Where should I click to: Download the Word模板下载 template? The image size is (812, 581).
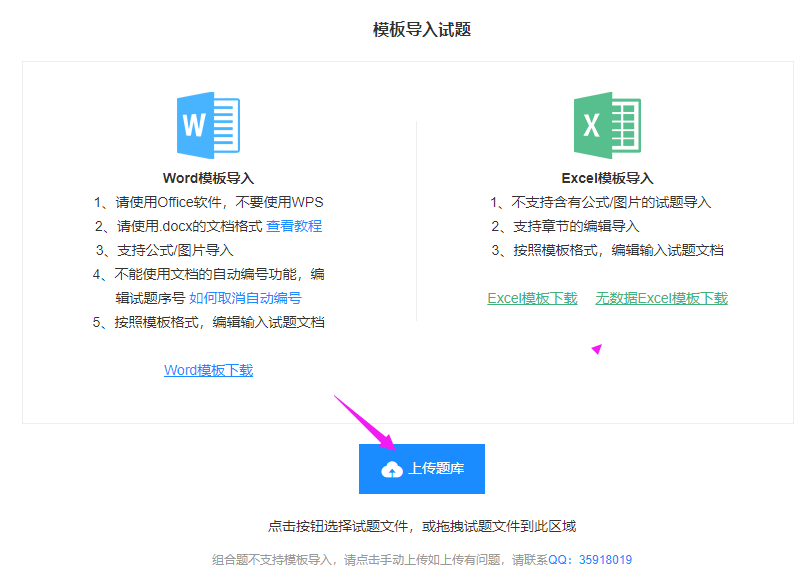[x=209, y=370]
